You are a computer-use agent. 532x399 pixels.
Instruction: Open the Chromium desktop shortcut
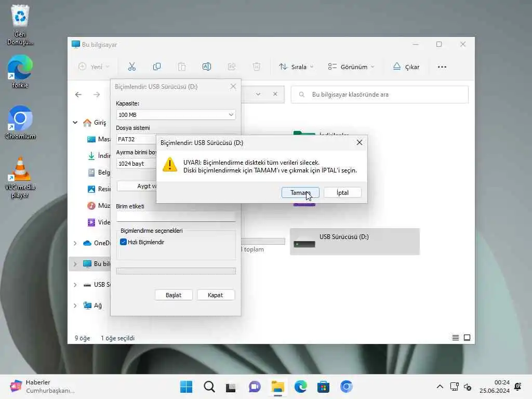[x=20, y=123]
